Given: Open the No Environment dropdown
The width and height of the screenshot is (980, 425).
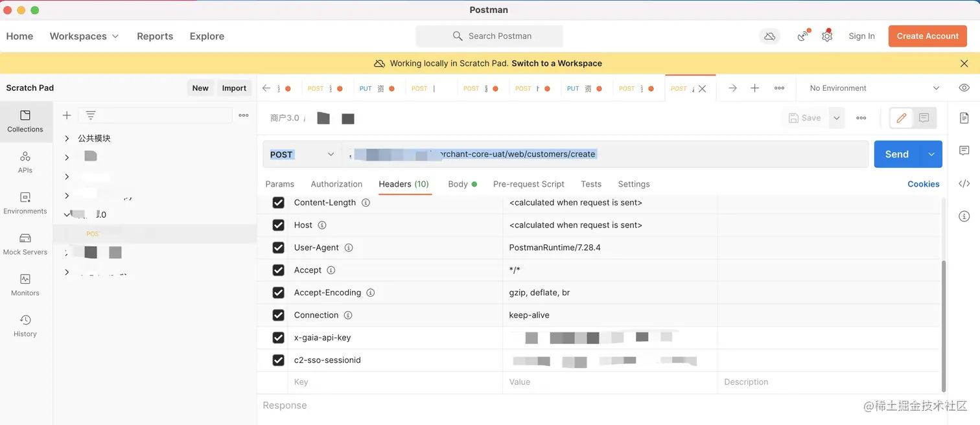Looking at the screenshot, I should pyautogui.click(x=874, y=88).
